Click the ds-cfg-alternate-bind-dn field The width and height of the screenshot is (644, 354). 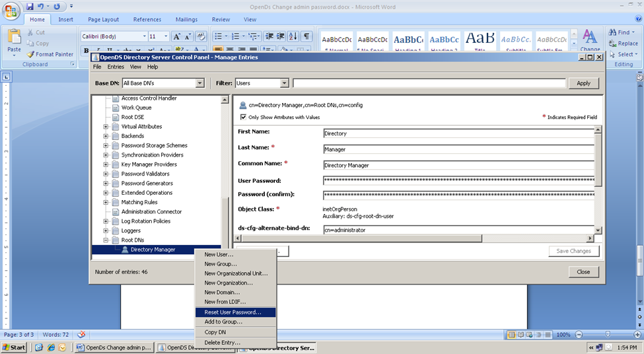pos(458,230)
